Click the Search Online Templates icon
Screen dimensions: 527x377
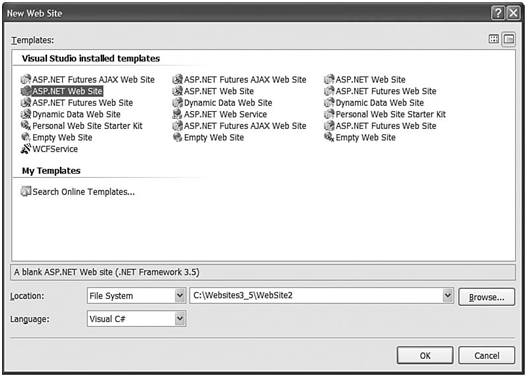tap(26, 192)
